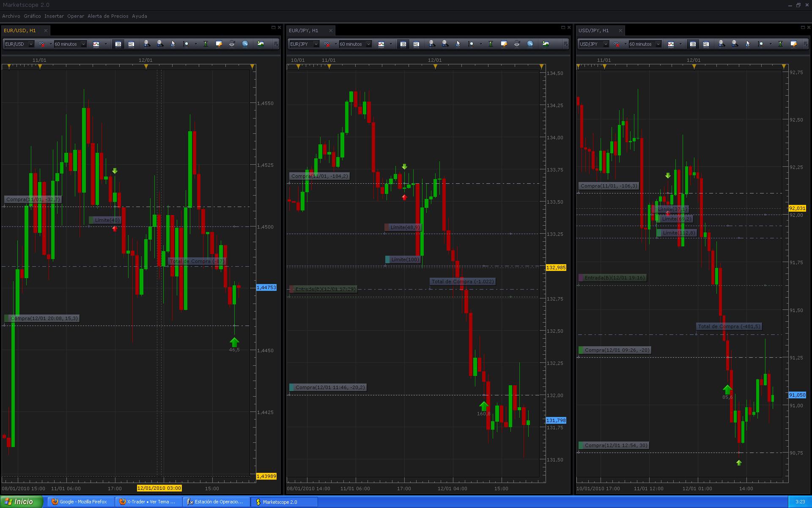This screenshot has height=508, width=812.
Task: Toggle Ask price mode on EUR/JPY chart
Action: click(x=416, y=44)
